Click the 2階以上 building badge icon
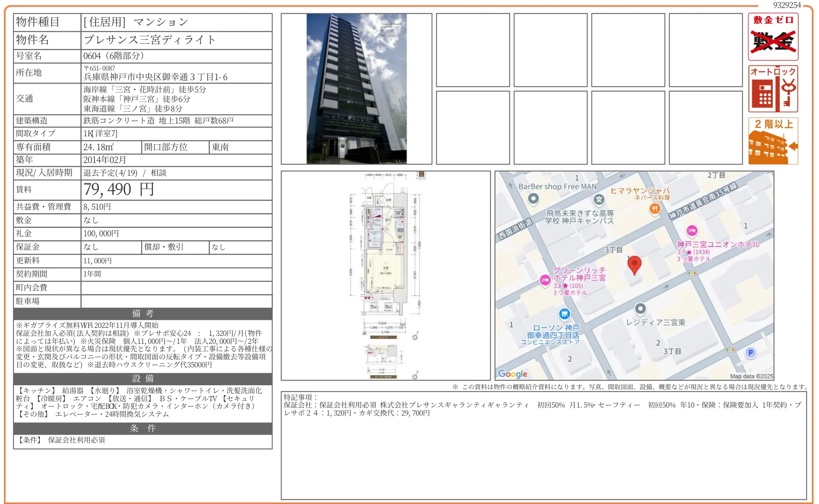Image resolution: width=819 pixels, height=504 pixels. pos(773,141)
